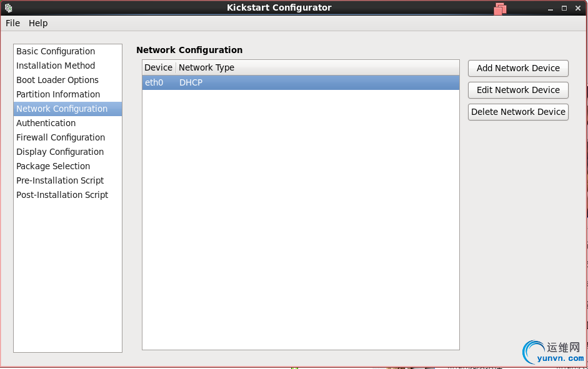Image resolution: width=588 pixels, height=369 pixels.
Task: Close the Kickstart Configurator window
Action: click(x=578, y=8)
